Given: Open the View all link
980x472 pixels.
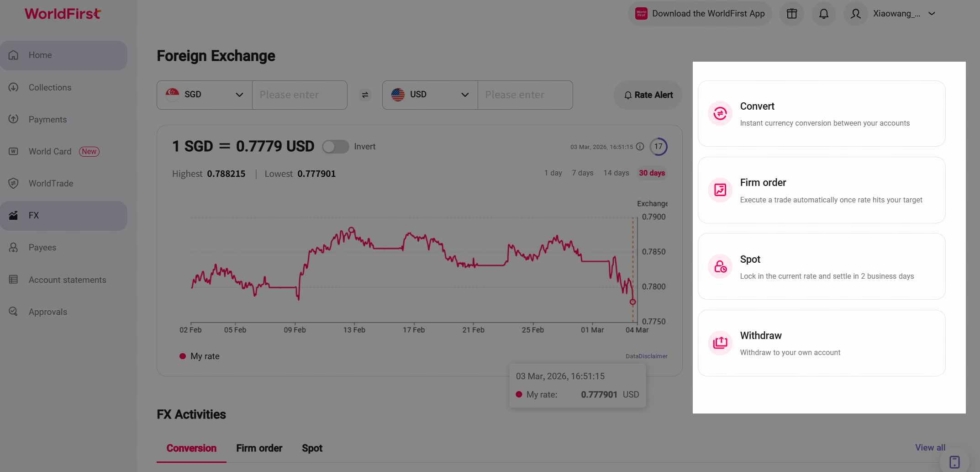Looking at the screenshot, I should [x=930, y=448].
